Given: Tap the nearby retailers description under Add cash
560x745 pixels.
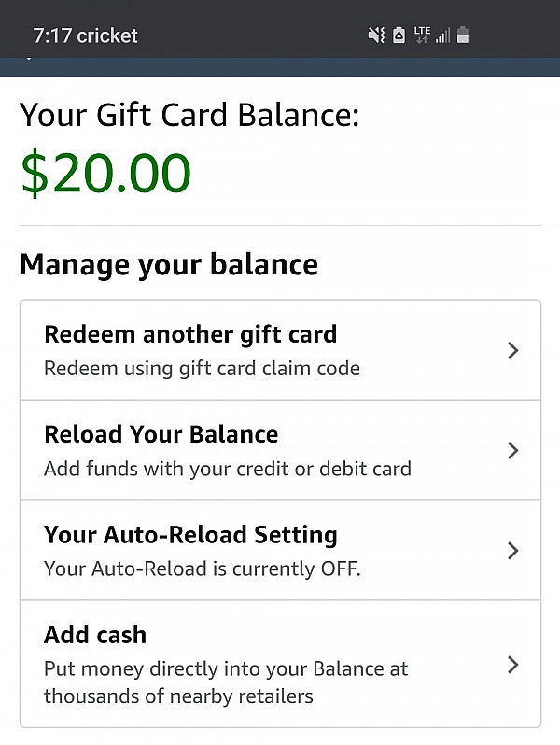Looking at the screenshot, I should tap(226, 682).
